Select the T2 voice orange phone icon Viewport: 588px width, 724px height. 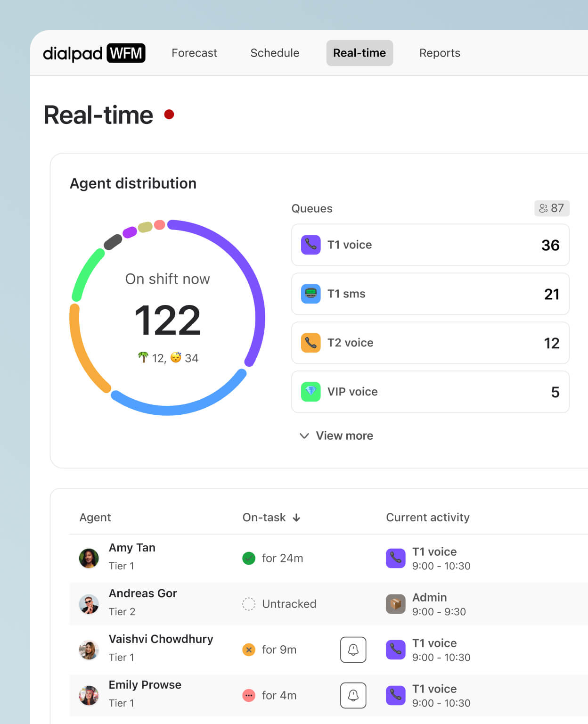click(x=311, y=343)
